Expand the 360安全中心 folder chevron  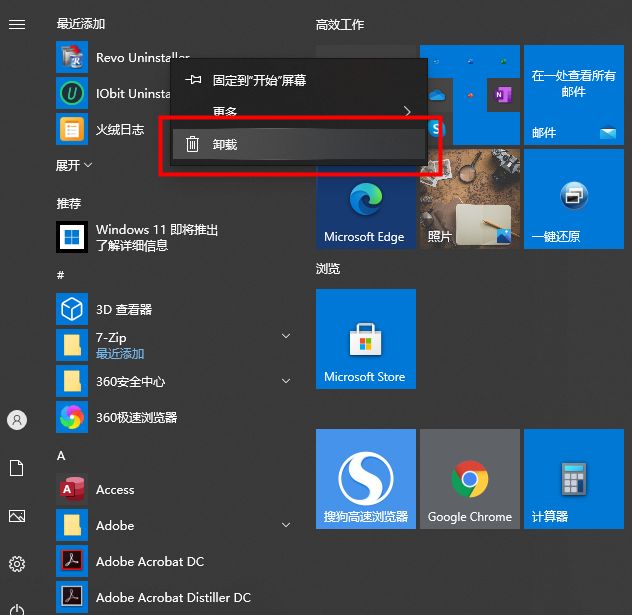[286, 381]
